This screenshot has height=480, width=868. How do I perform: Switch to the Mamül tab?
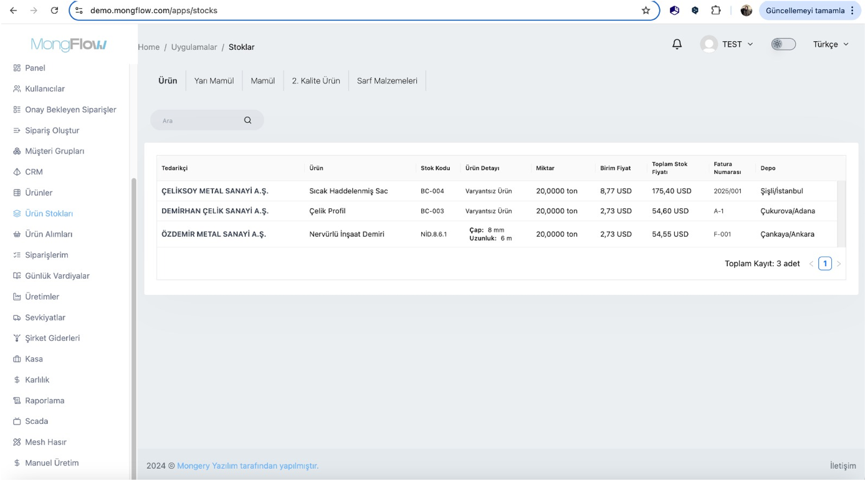click(x=262, y=81)
